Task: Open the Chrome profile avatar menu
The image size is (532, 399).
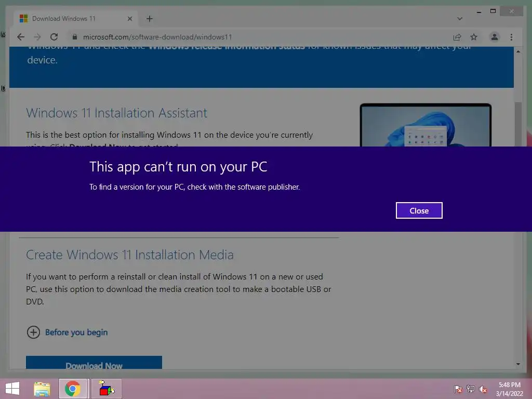Action: click(495, 37)
